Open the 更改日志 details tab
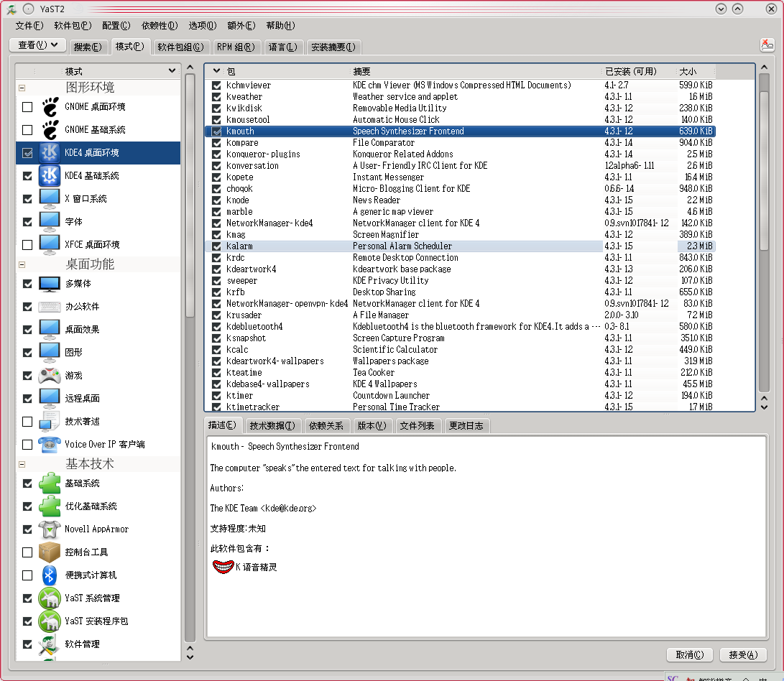 (466, 425)
